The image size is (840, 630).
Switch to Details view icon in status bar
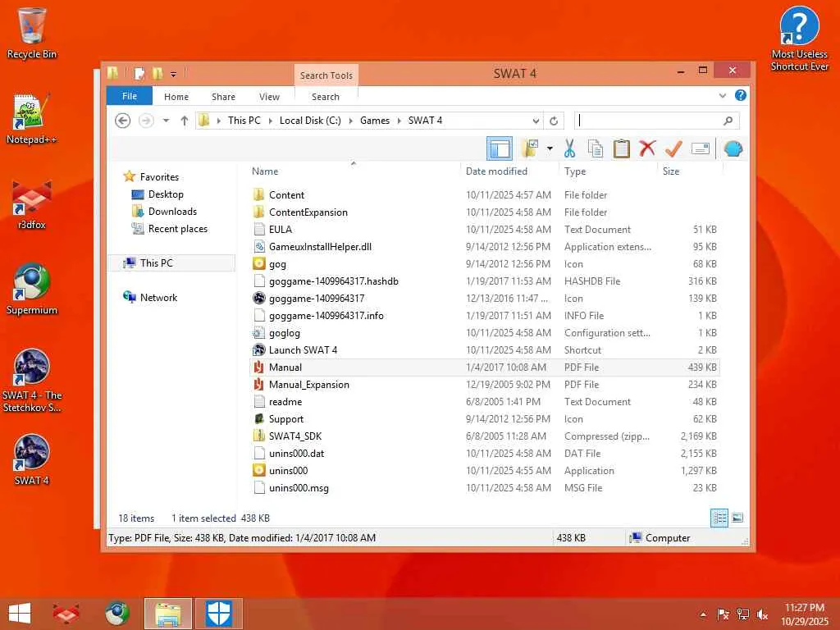tap(719, 518)
